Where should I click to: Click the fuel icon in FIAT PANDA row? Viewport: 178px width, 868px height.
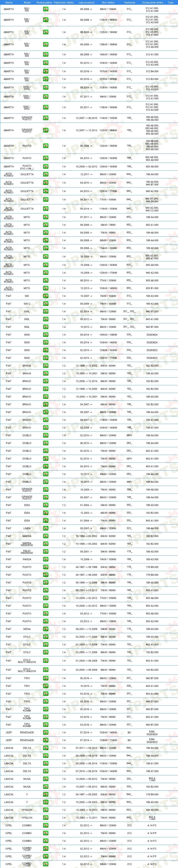pyautogui.click(x=46, y=559)
